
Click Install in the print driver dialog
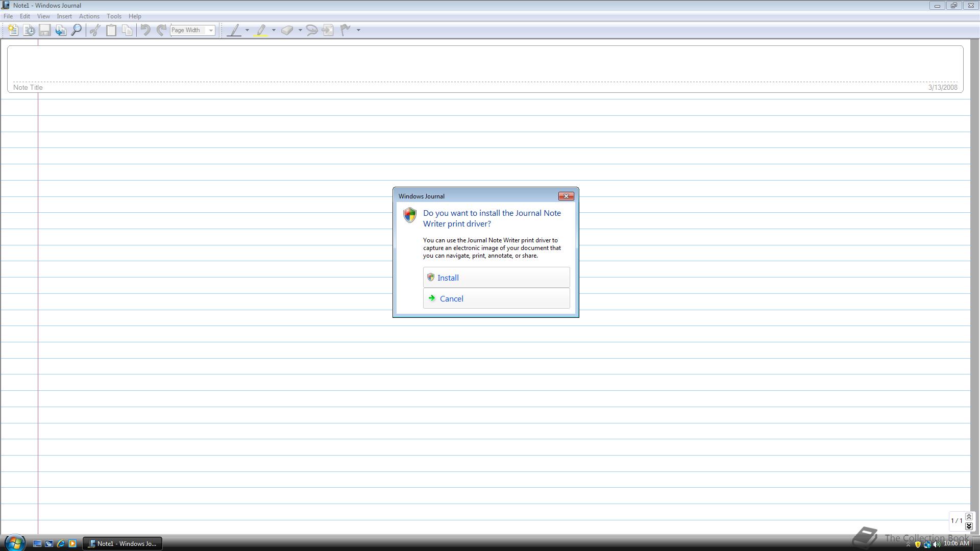click(x=496, y=278)
